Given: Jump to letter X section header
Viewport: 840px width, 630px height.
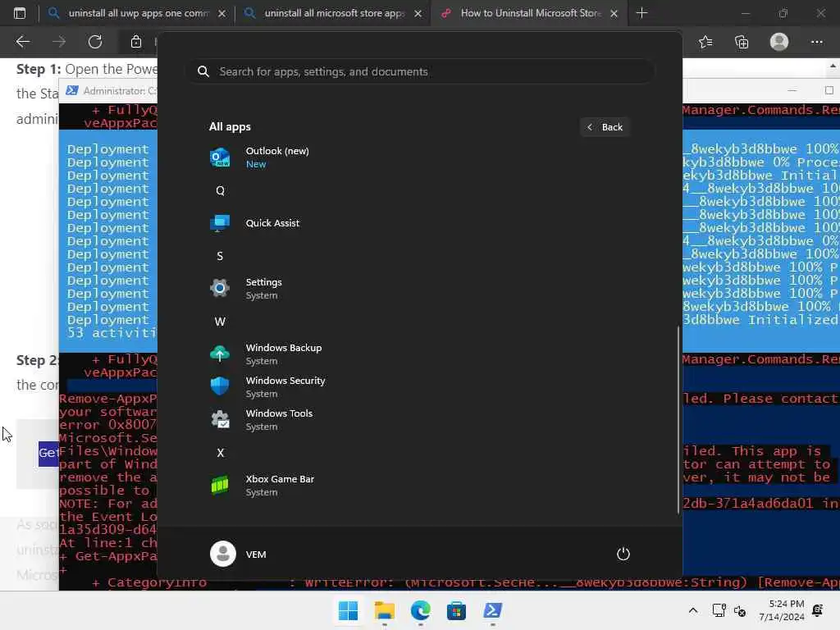Looking at the screenshot, I should point(220,453).
